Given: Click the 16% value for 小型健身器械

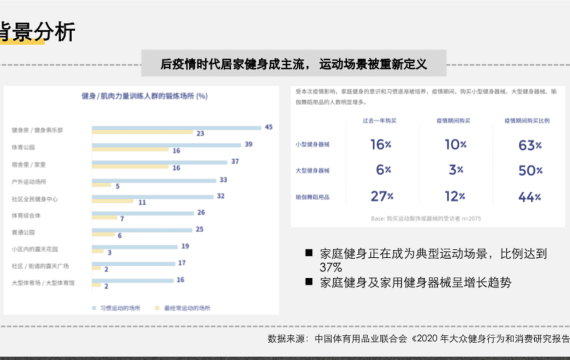Looking at the screenshot, I should pyautogui.click(x=381, y=144).
